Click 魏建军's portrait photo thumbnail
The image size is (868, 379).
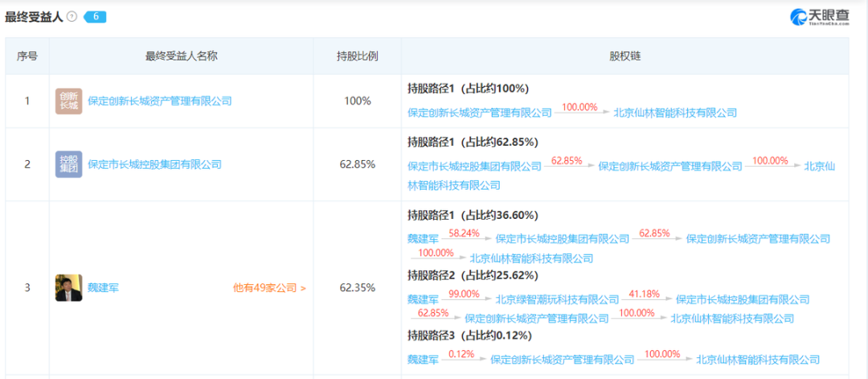(x=68, y=287)
